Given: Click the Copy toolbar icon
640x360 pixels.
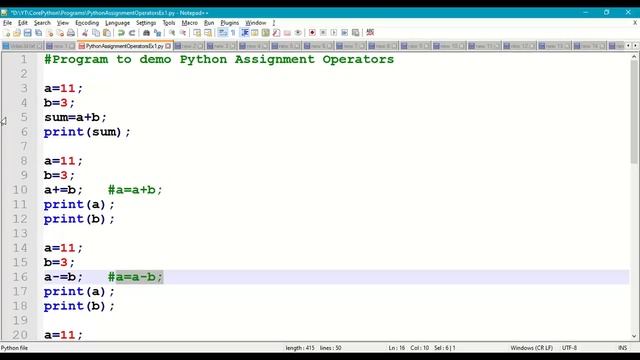Looking at the screenshot, I should click(96, 33).
